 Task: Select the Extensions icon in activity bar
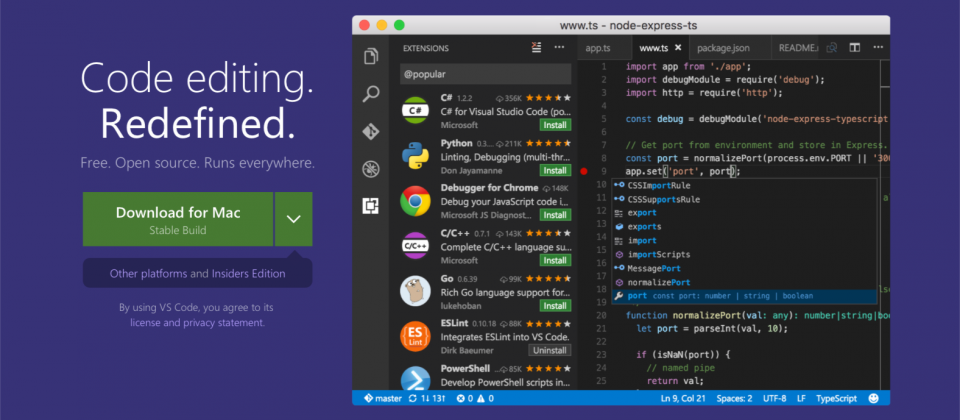pyautogui.click(x=370, y=206)
